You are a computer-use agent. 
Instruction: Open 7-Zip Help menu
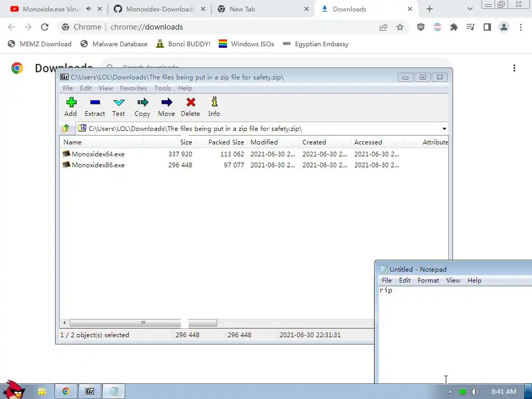185,88
